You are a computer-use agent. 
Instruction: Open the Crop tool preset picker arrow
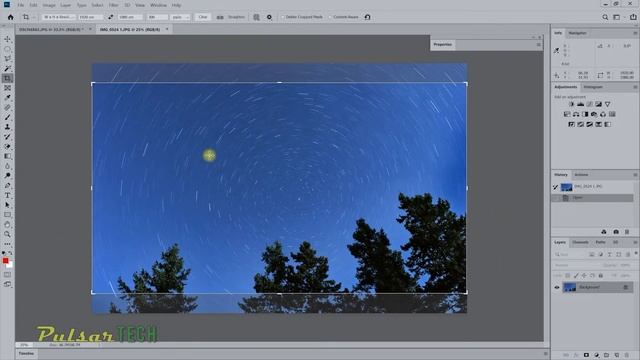pyautogui.click(x=33, y=17)
